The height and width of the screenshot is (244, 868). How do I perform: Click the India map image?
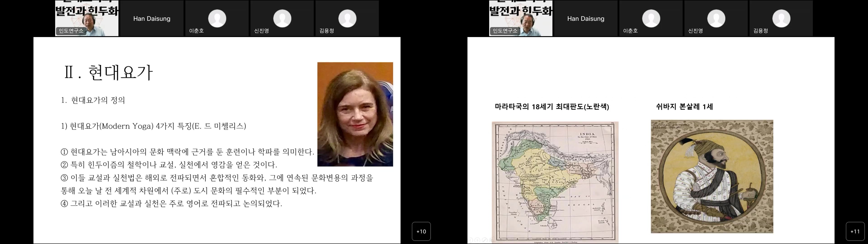tap(555, 182)
